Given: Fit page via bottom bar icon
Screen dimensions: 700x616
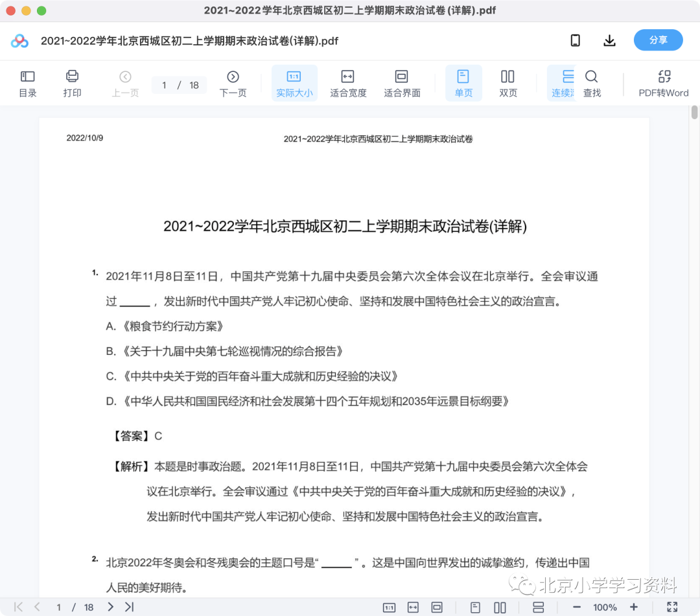Looking at the screenshot, I should [437, 607].
